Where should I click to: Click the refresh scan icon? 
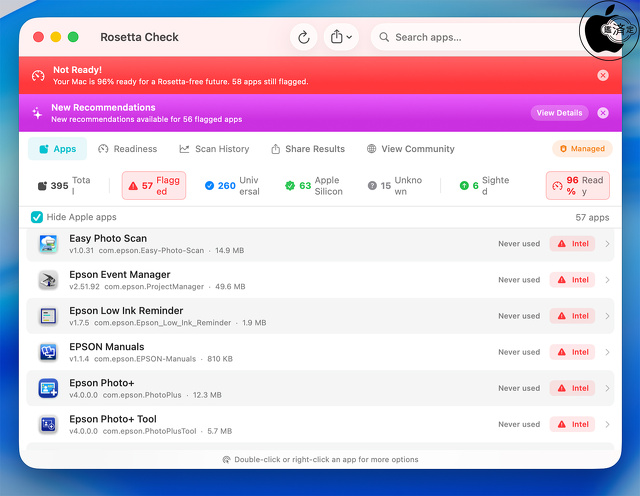point(303,37)
